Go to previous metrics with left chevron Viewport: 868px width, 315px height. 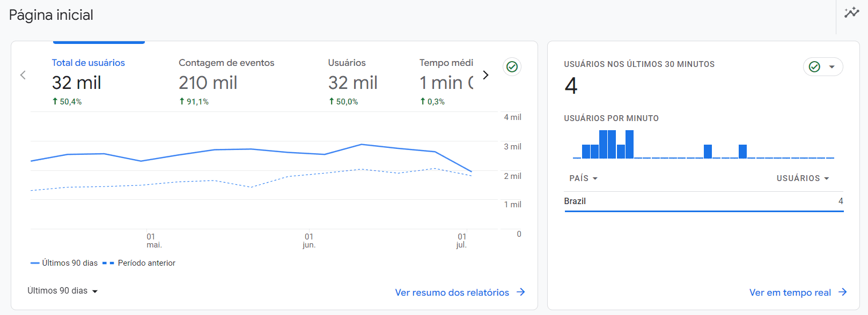pyautogui.click(x=23, y=75)
